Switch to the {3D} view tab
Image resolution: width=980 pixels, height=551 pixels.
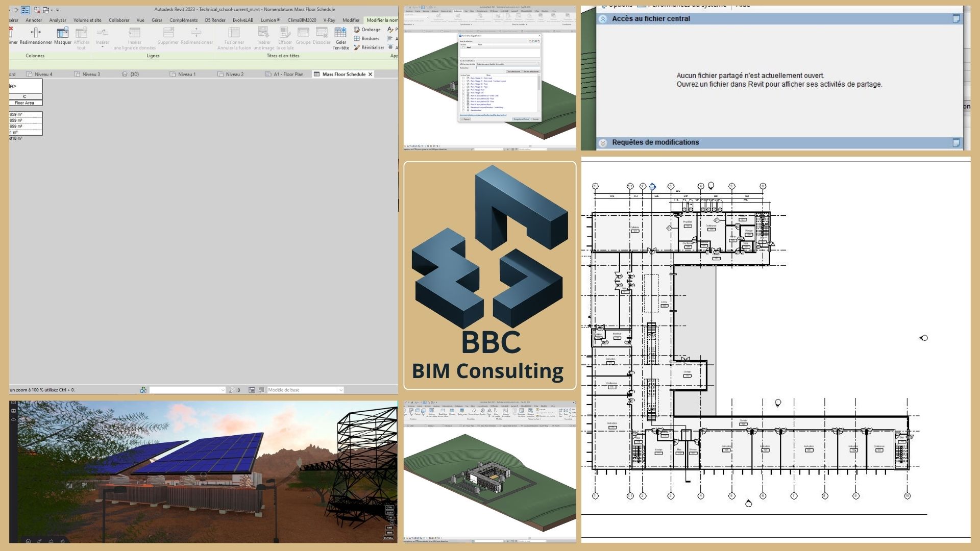pos(131,74)
